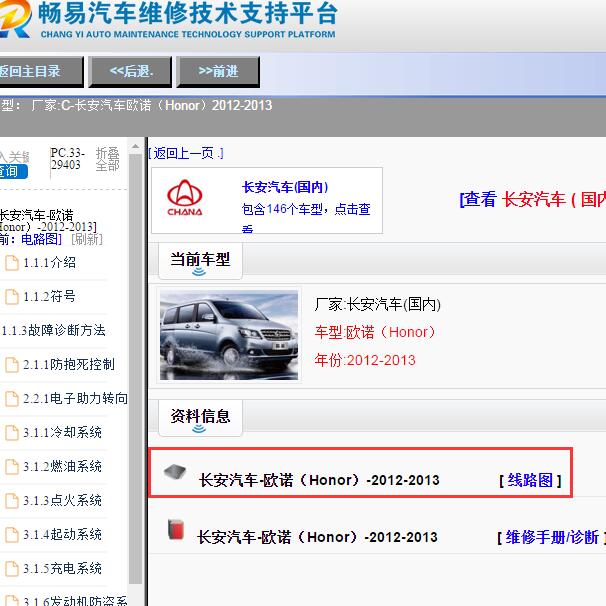Open tree item 2.1.1防抱死控制
The height and width of the screenshot is (606, 606).
click(x=69, y=364)
